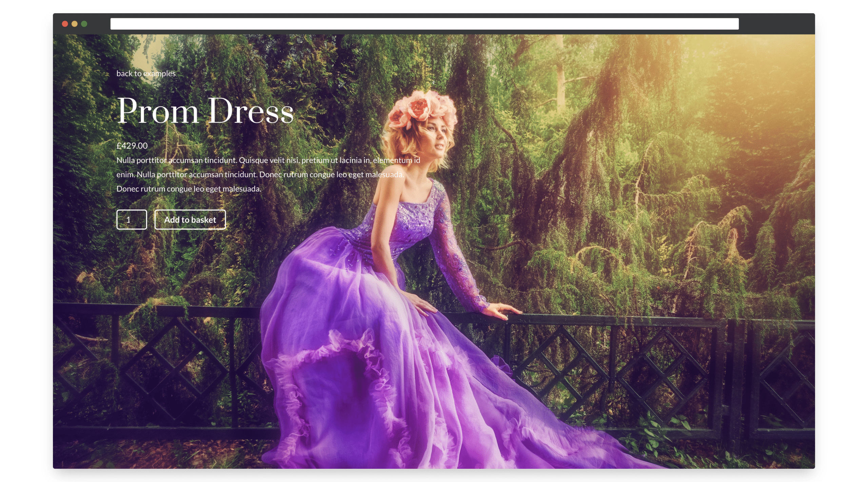Viewport: 868px width, 482px height.
Task: Click the "Prom Dress" heading
Action: [205, 110]
